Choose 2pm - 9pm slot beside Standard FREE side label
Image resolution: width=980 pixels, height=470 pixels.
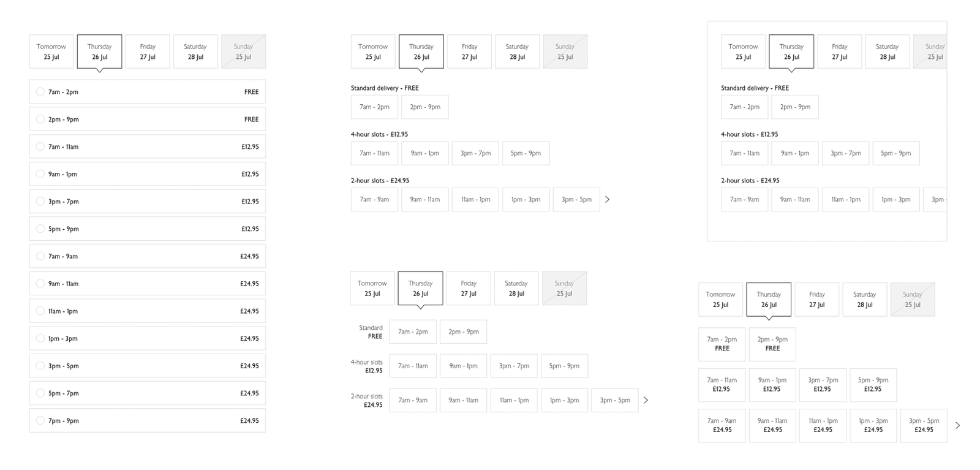tap(463, 332)
